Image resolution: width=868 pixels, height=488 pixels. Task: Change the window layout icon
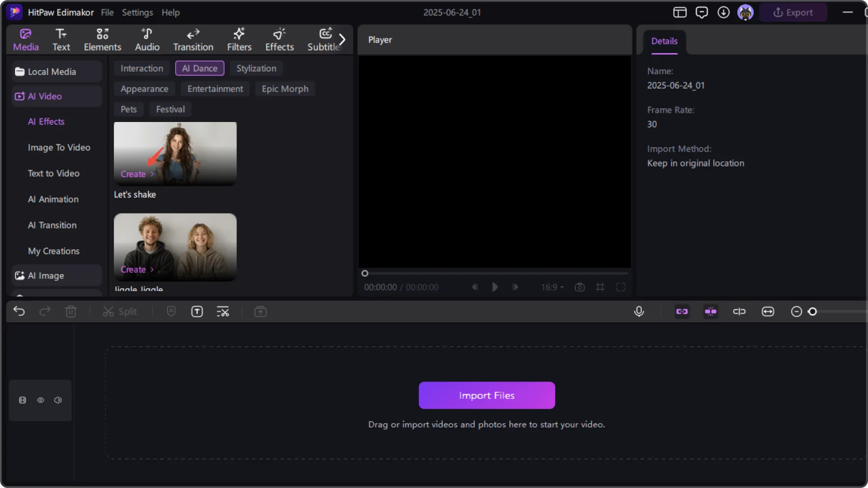coord(680,13)
